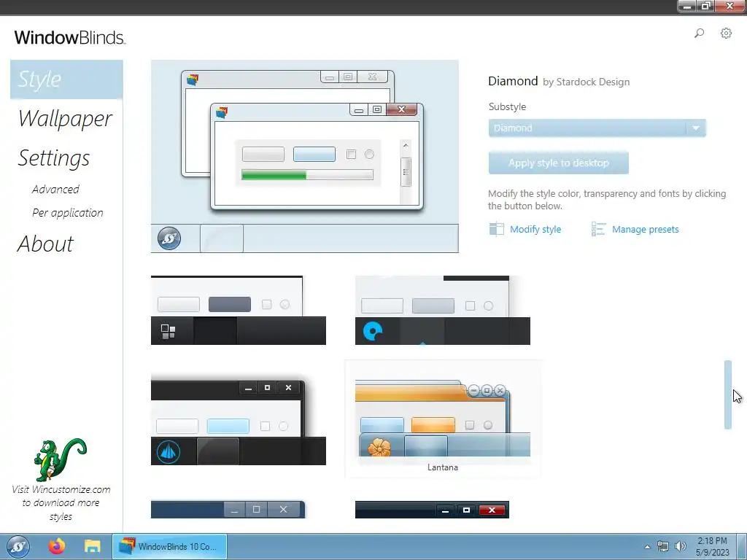Switch to the Wallpaper section
The width and height of the screenshot is (747, 560).
click(65, 119)
